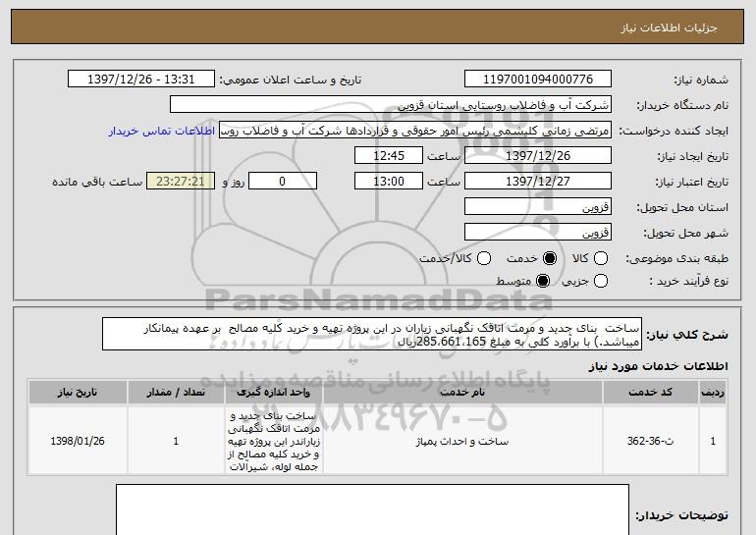
Task: Click the validity date field 1397/12/27
Action: pyautogui.click(x=538, y=182)
